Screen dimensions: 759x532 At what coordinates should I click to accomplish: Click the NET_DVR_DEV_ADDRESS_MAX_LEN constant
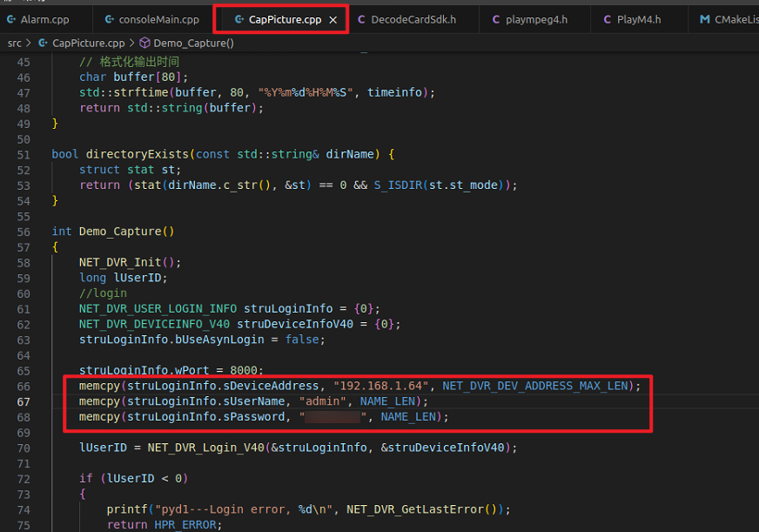(535, 386)
